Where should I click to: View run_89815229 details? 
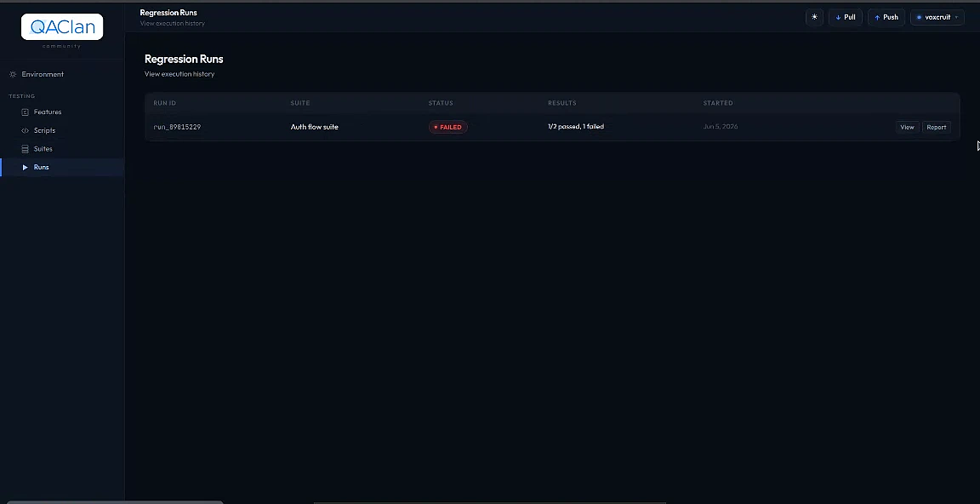tap(907, 127)
